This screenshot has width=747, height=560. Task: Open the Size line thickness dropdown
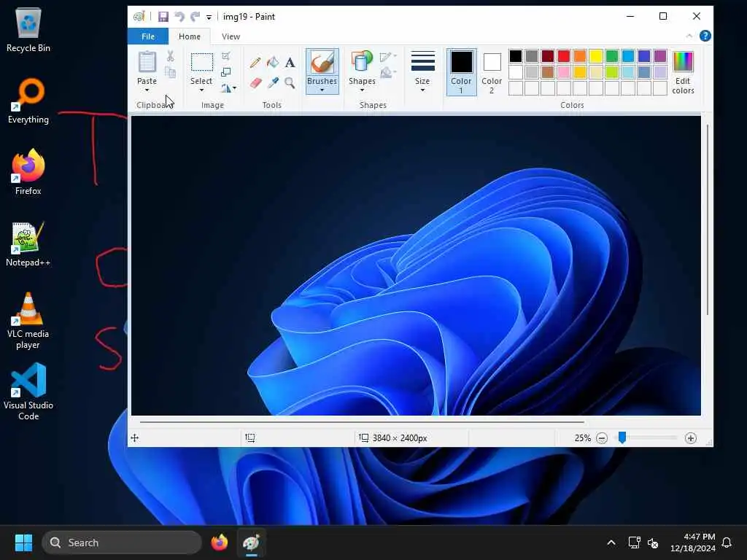[422, 72]
